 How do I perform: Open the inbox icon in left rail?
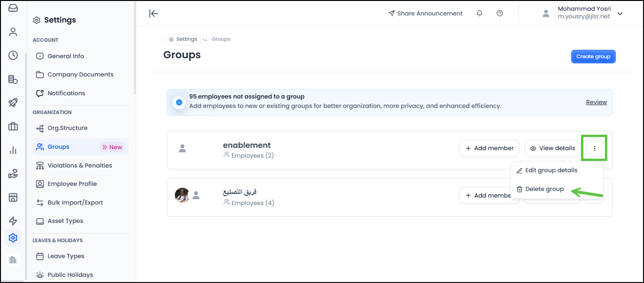click(x=13, y=8)
